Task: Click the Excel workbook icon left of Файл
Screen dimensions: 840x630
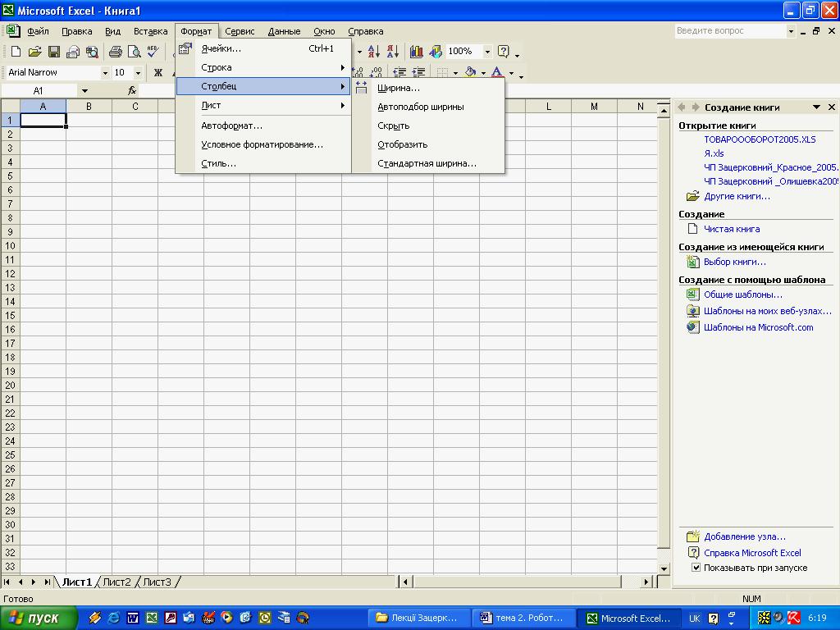Action: point(13,30)
